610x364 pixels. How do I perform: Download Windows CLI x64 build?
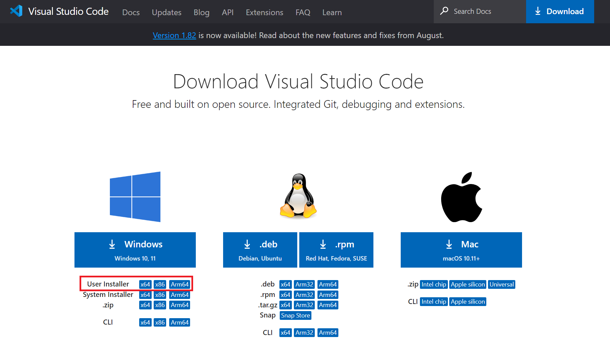(x=145, y=323)
